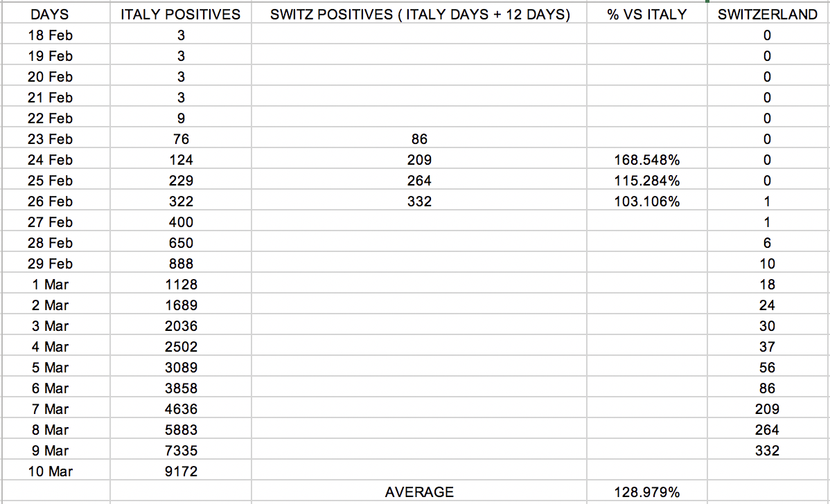Select the AVERAGE label cell

pyautogui.click(x=419, y=492)
